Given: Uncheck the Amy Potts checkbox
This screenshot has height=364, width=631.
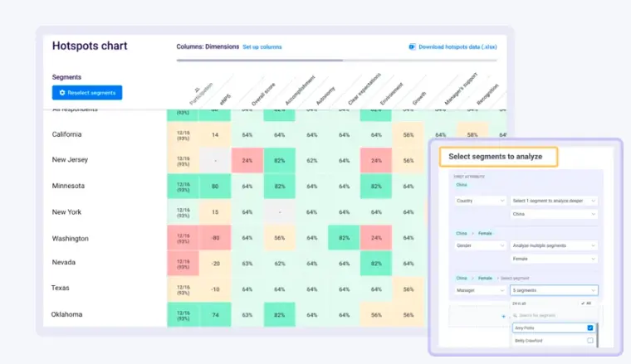Looking at the screenshot, I should tap(590, 328).
